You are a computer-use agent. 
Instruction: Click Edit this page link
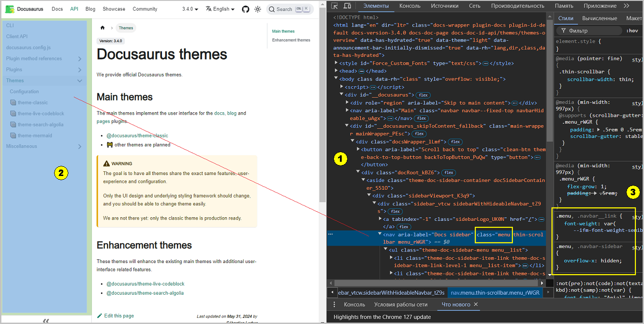pos(116,316)
